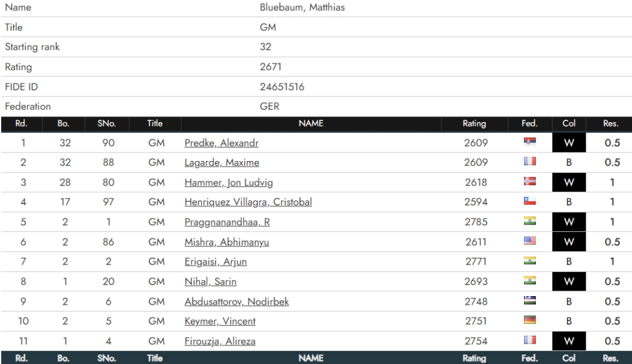Screen dimensions: 632x364
Task: Click the Serbian flag in round 1
Action: click(529, 143)
